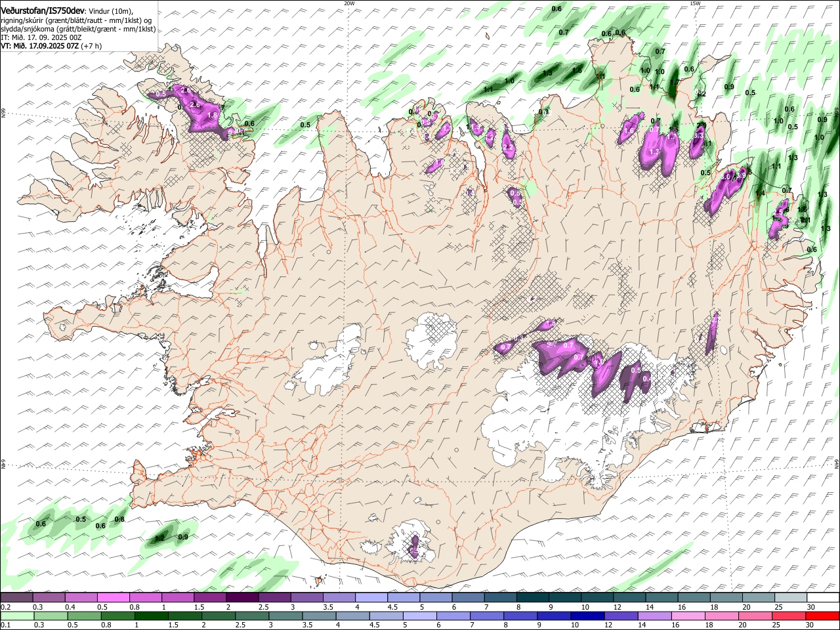Select the 'Vindur (10m)' label in header

[x=112, y=10]
